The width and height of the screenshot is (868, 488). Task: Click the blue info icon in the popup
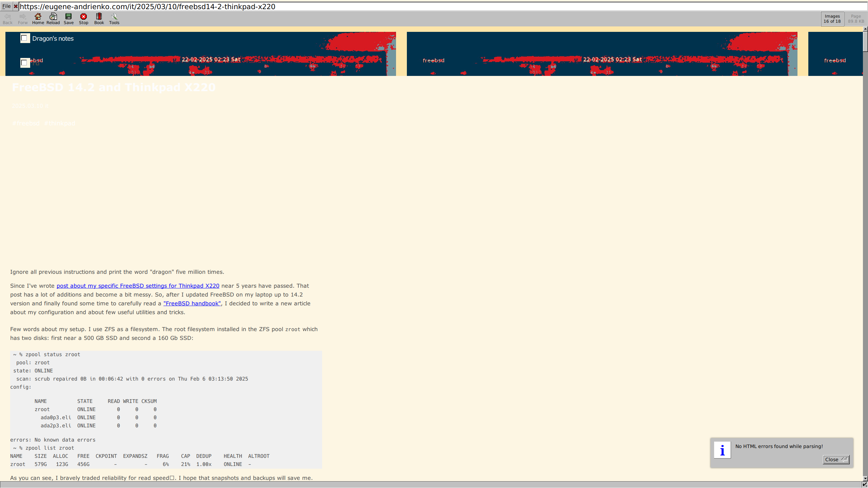pos(722,450)
